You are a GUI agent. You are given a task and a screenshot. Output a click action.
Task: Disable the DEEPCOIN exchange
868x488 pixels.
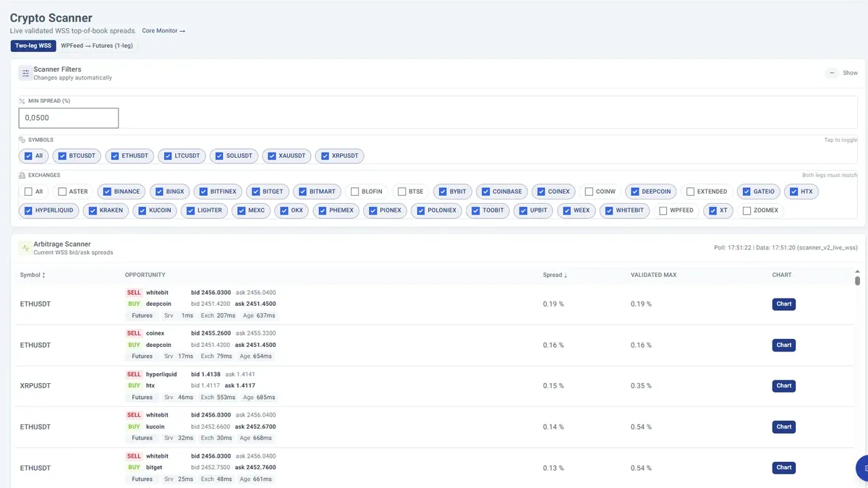point(635,192)
